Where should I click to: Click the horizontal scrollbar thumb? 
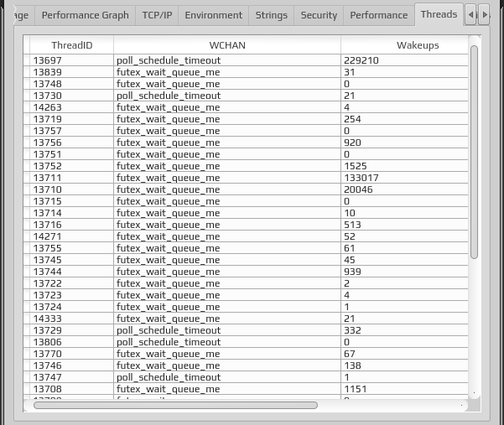point(175,405)
